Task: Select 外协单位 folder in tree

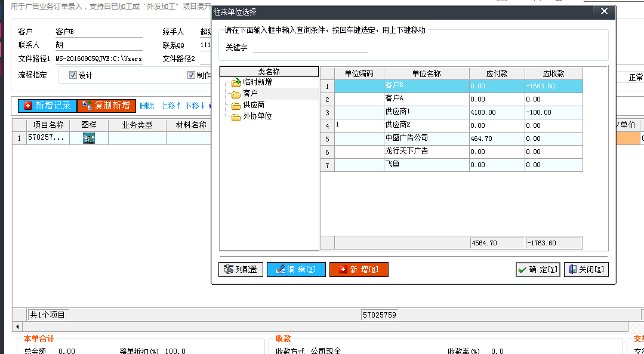Action: click(x=257, y=116)
